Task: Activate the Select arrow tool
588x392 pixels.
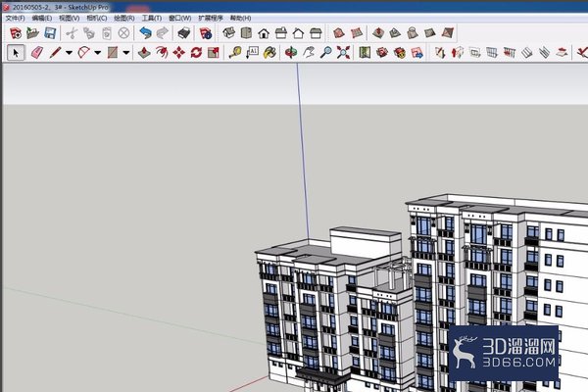Action: (16, 53)
